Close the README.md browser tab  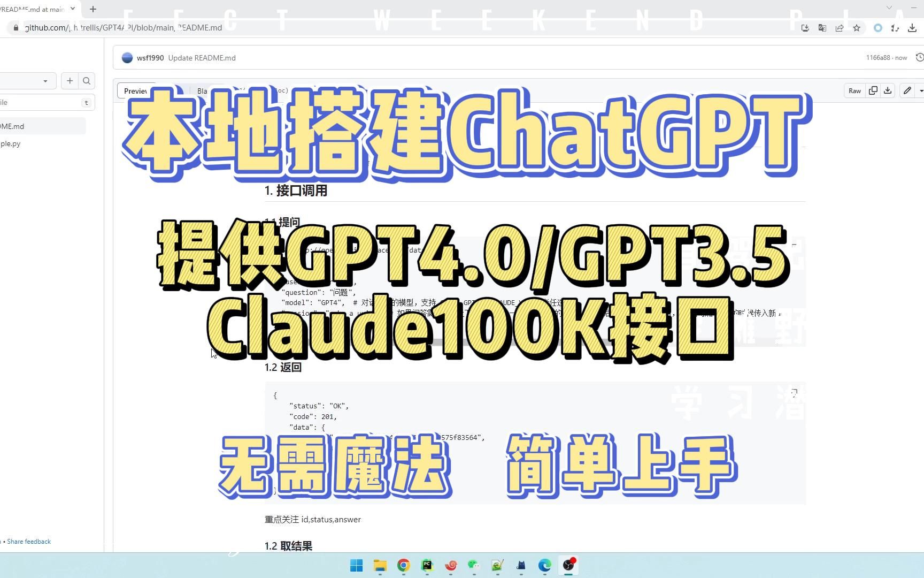[x=73, y=9]
